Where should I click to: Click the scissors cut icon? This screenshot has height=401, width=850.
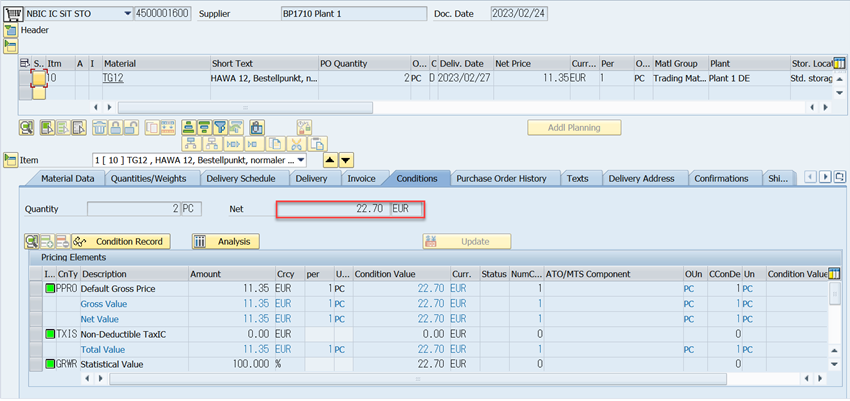296,144
